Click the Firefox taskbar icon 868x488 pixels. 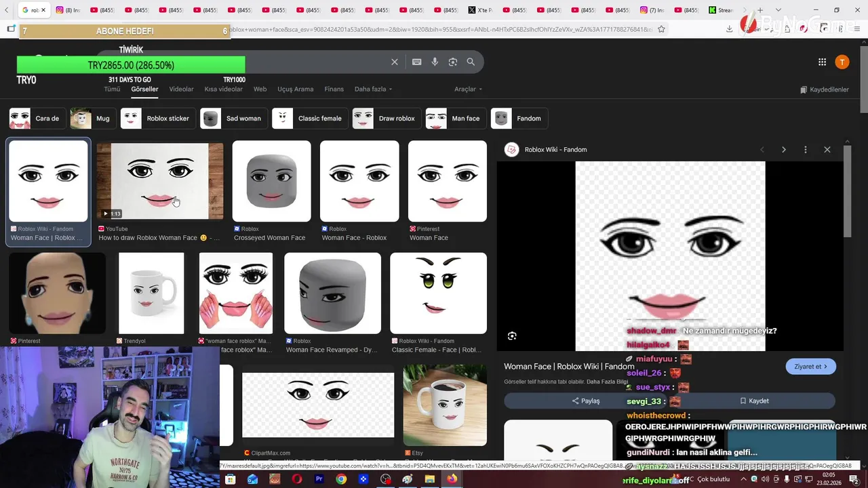click(452, 479)
